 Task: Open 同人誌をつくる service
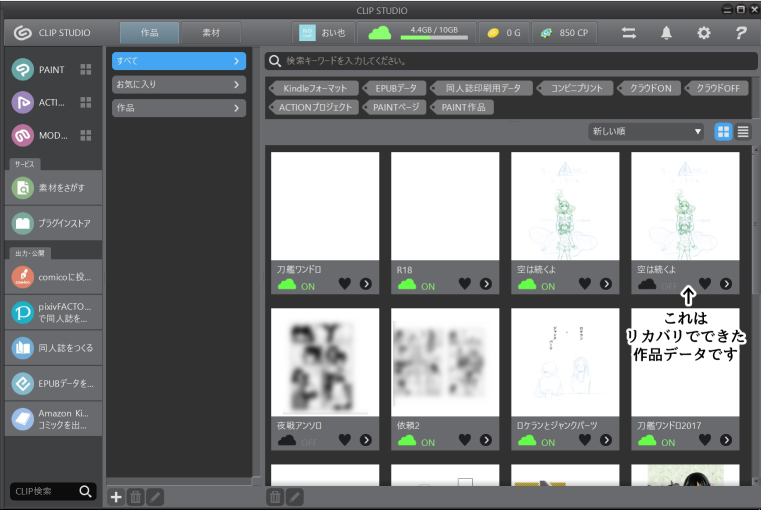click(53, 348)
